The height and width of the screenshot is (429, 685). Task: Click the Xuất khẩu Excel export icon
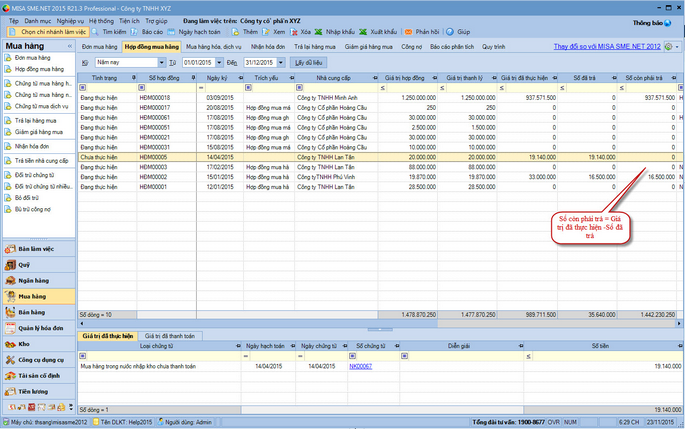[x=363, y=32]
